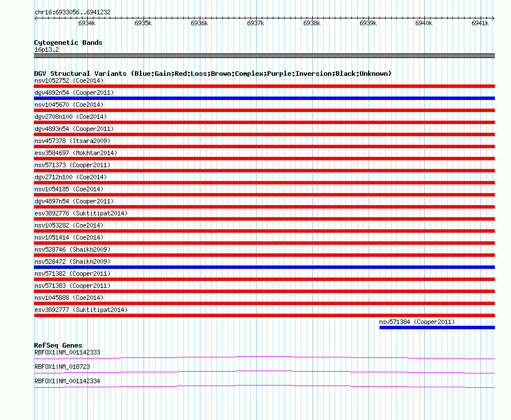Image resolution: width=511 pixels, height=420 pixels.
Task: Open dgv2708n100 (Coe2014) variant label
Action: pos(71,117)
